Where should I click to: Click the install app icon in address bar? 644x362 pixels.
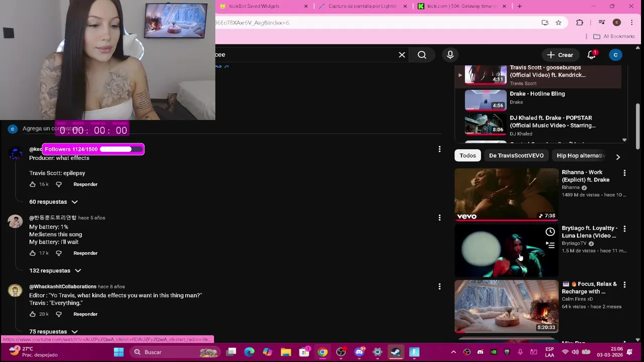(545, 23)
